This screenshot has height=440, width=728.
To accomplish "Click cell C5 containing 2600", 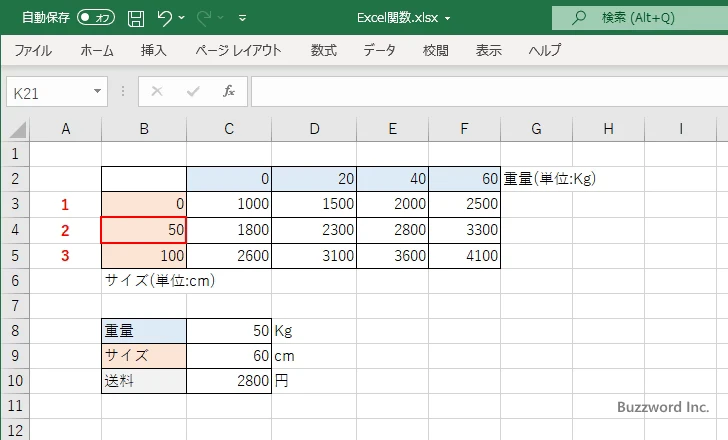I will pos(229,256).
